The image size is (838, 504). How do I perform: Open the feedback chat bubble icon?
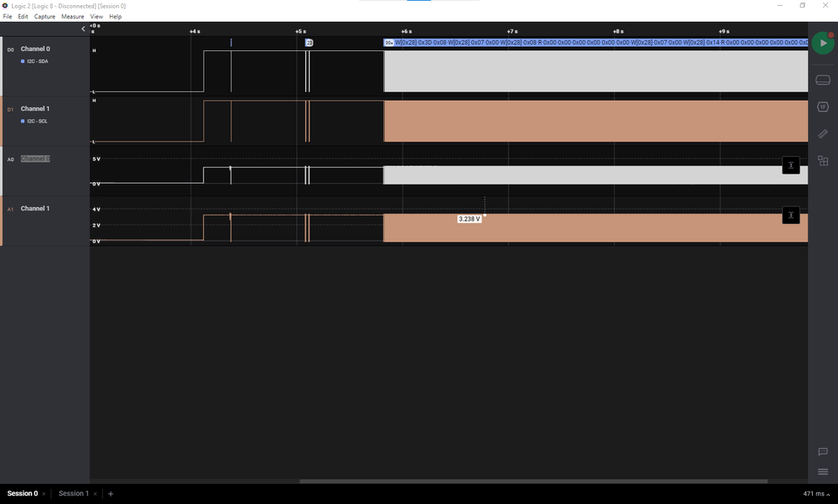point(823,452)
